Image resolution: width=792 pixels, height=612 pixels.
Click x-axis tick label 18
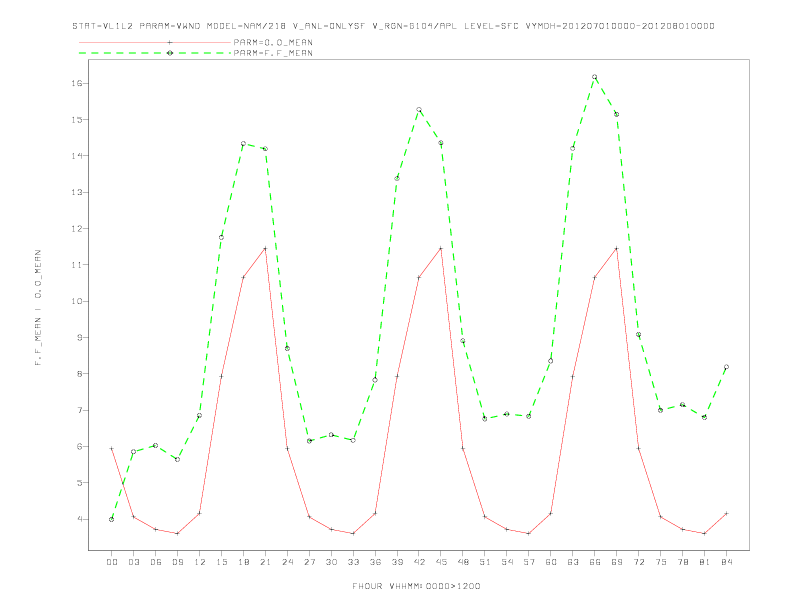coord(243,562)
